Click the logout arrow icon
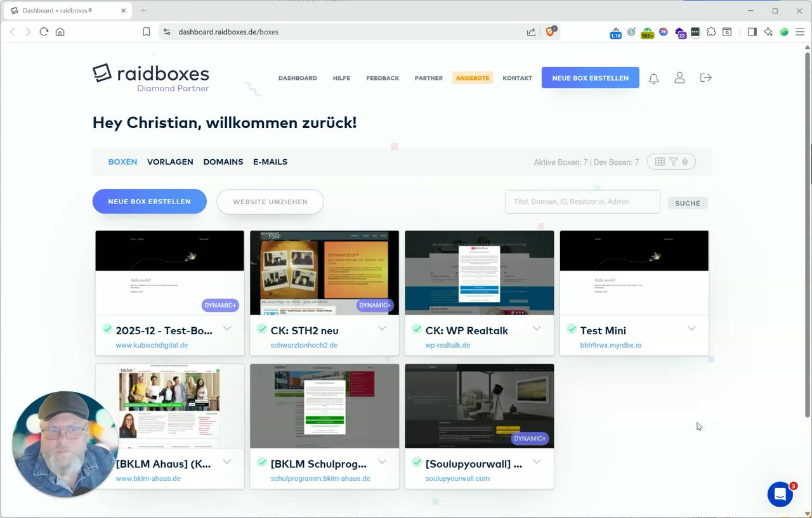The image size is (812, 518). 705,77
